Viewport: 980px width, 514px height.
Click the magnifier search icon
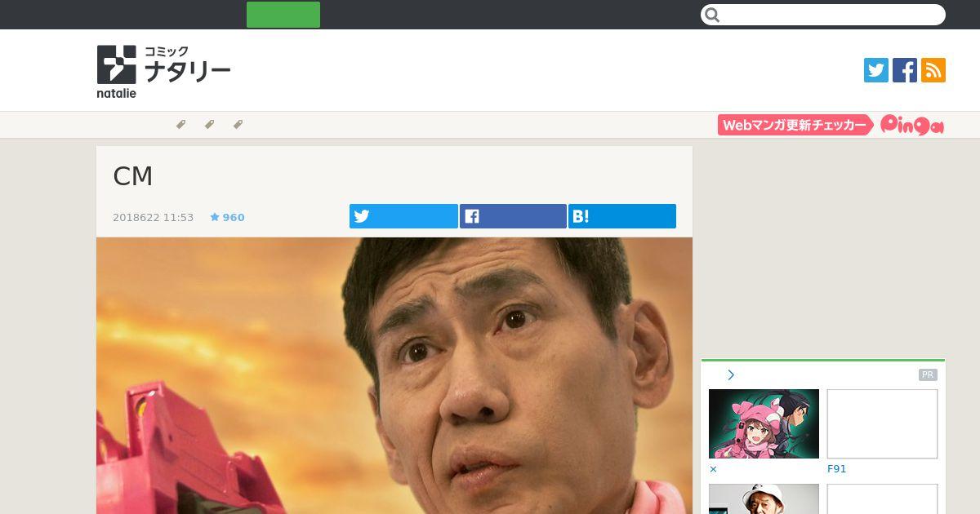pyautogui.click(x=712, y=15)
